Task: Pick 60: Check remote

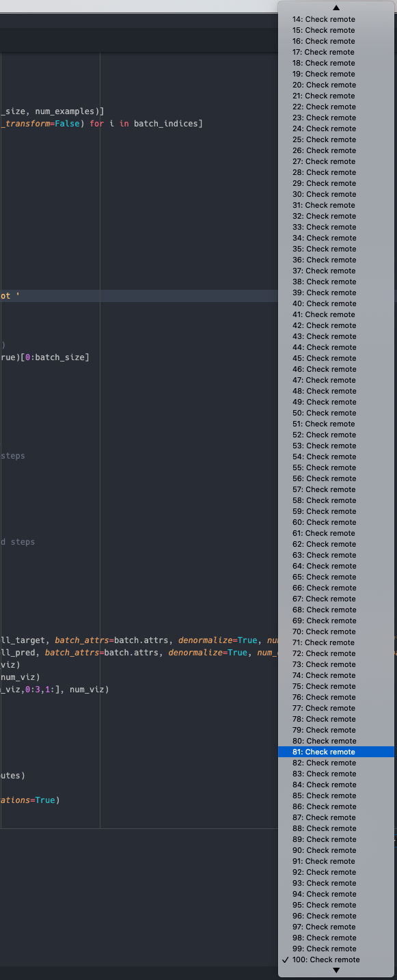Action: coord(336,522)
